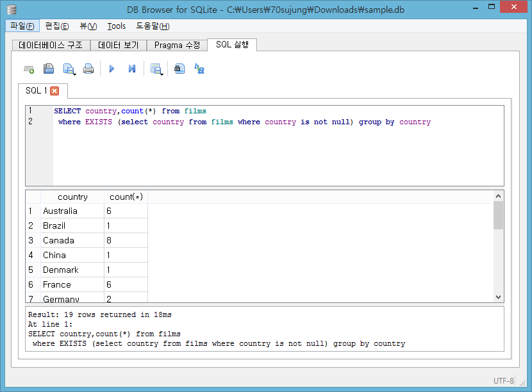Screen dimensions: 532x392
Task: Select the China cell
Action: coord(72,255)
